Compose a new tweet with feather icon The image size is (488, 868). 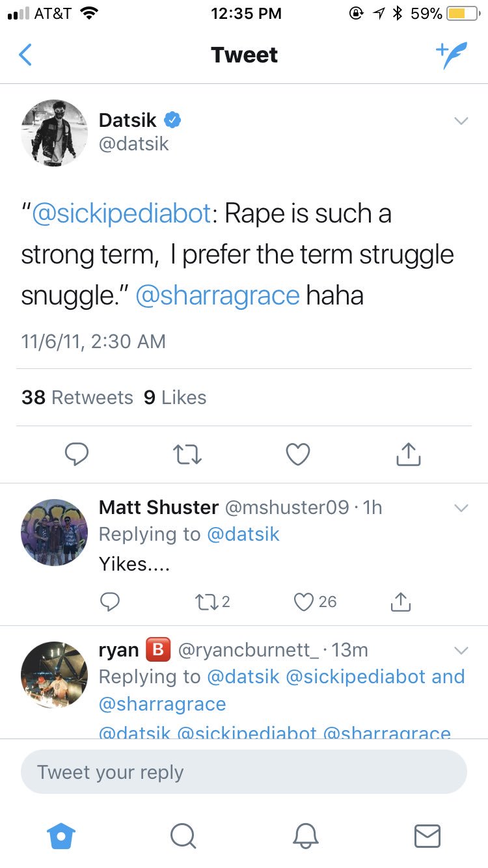[451, 55]
